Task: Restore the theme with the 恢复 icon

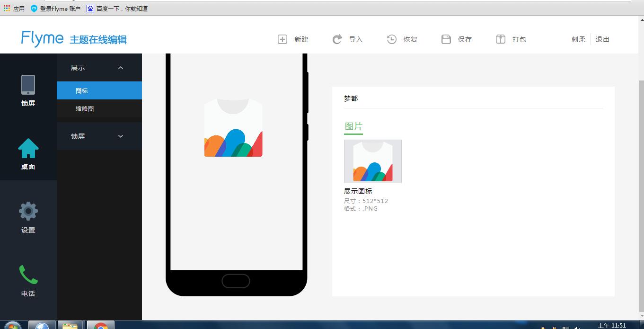Action: point(401,39)
